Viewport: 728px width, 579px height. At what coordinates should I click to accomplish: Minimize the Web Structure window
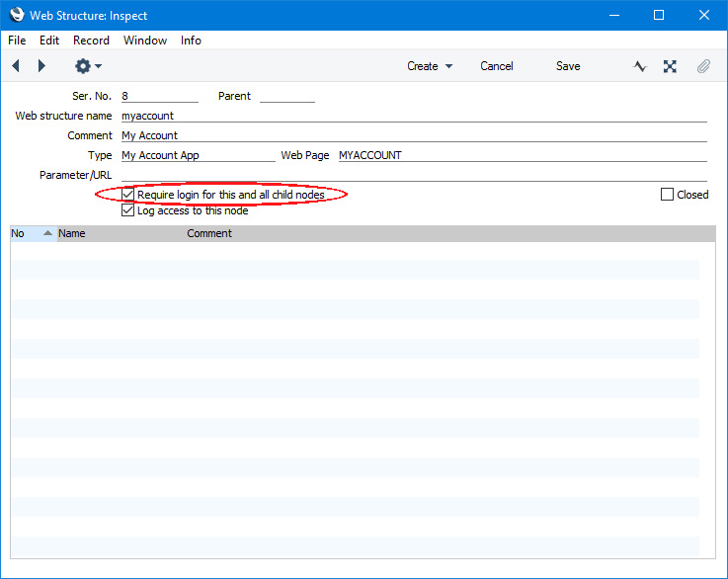[614, 16]
